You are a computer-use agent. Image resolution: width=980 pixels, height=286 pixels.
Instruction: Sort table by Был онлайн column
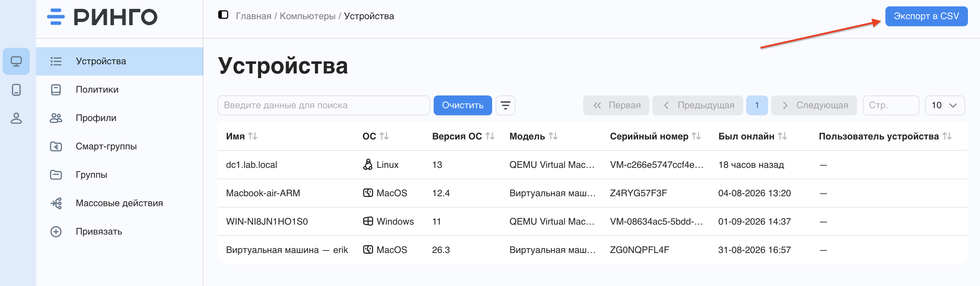coord(782,136)
